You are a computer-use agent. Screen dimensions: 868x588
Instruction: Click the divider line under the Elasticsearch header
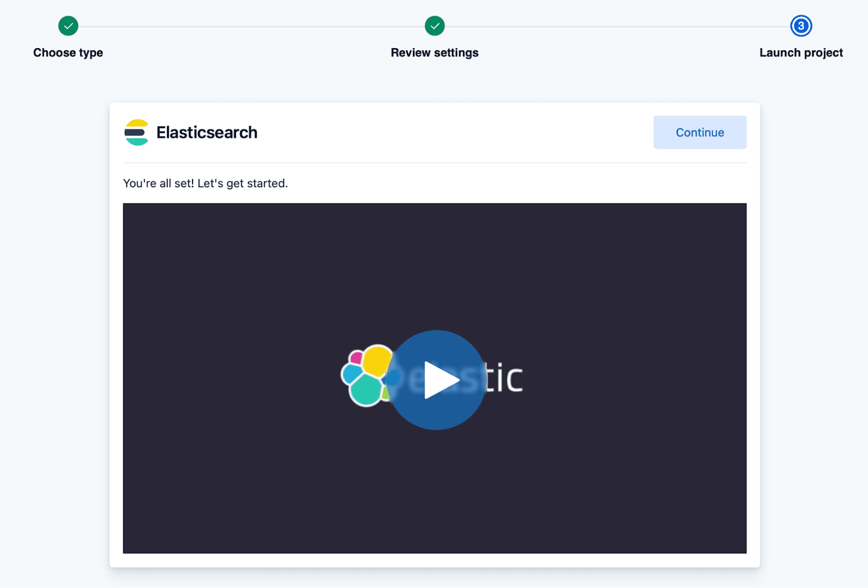coord(435,163)
